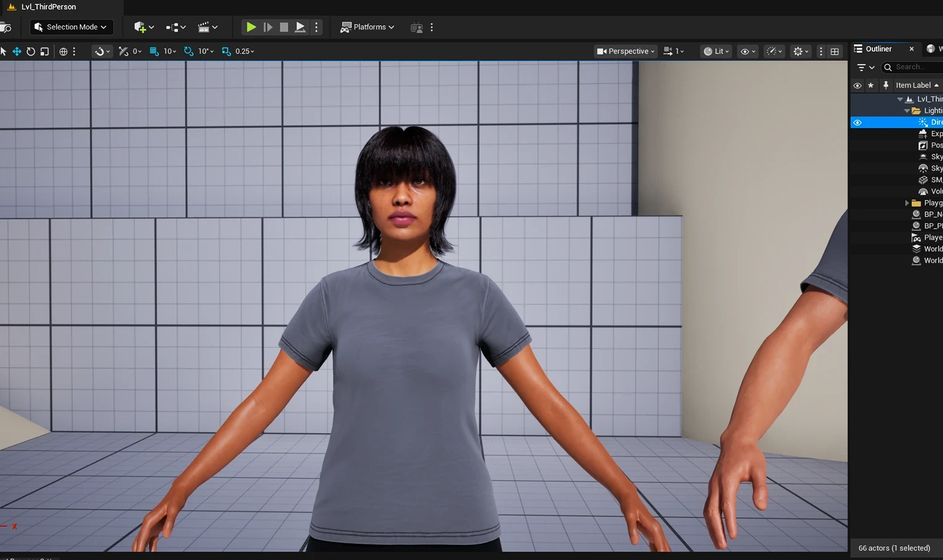
Task: Select the Translate (move) gizmo tool
Action: pyautogui.click(x=17, y=52)
